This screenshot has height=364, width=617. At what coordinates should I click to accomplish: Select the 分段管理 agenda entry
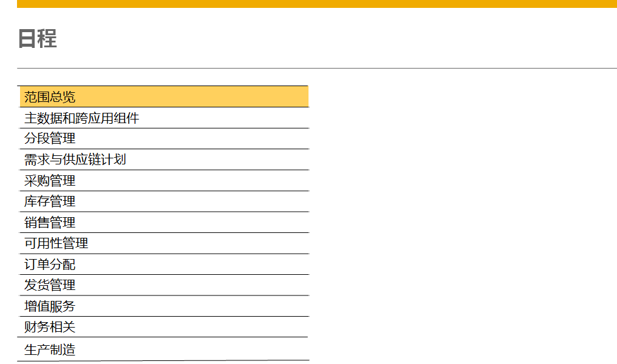[164, 138]
